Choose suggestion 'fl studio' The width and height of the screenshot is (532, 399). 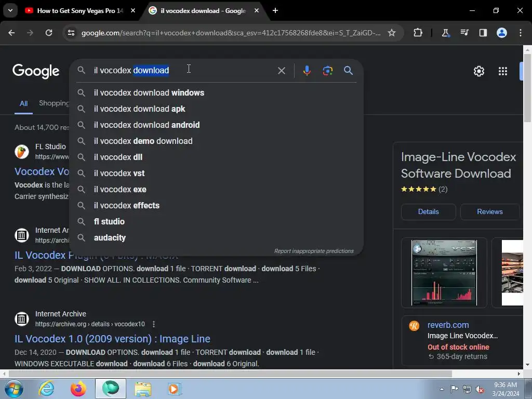[x=216, y=221]
